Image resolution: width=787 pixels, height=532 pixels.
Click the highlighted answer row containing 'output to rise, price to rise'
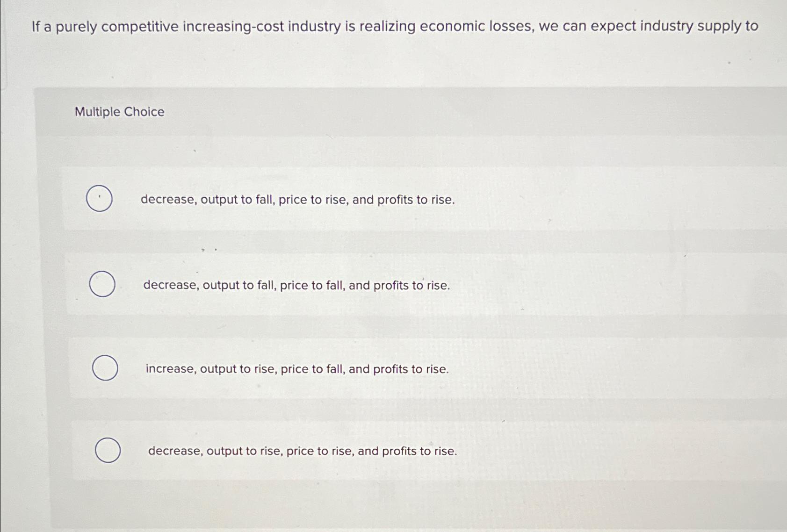tap(302, 451)
